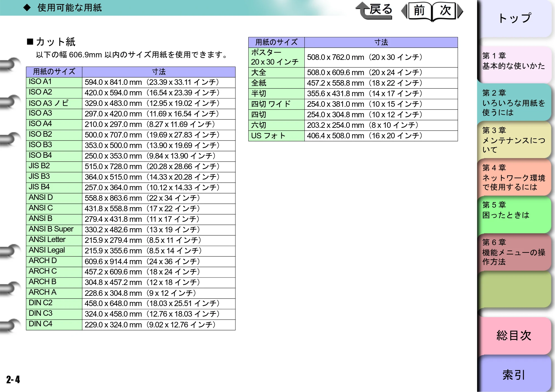
Task: Click the 戻る back arrow icon
Action: [x=374, y=11]
